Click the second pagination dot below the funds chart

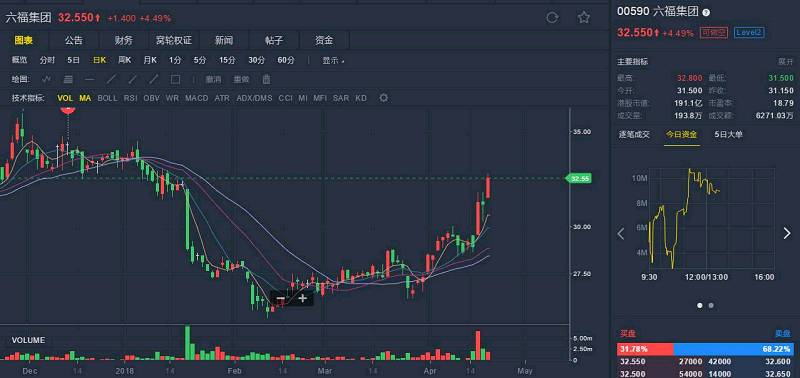tap(711, 306)
